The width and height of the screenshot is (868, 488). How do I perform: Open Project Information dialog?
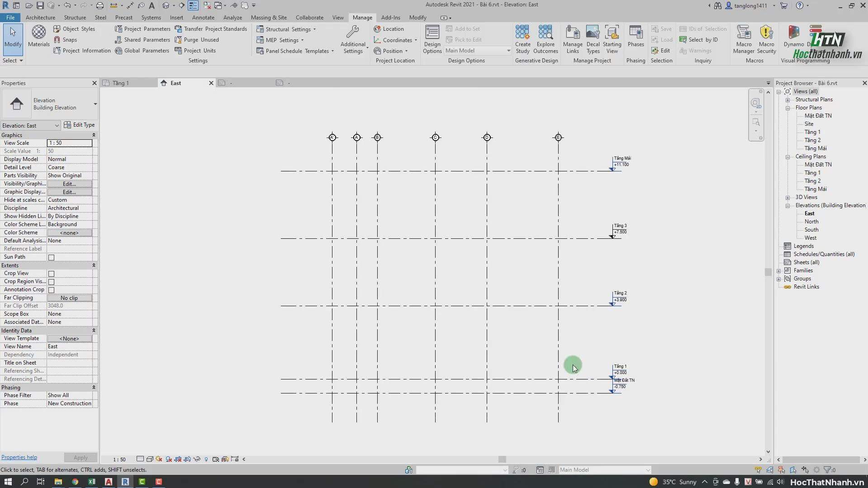[82, 51]
